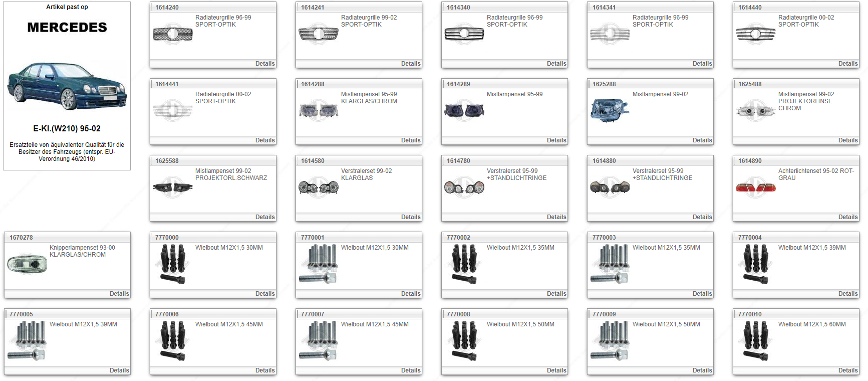Image resolution: width=868 pixels, height=381 pixels.
Task: Click the 1625588 black projector fog lamp image
Action: click(173, 187)
